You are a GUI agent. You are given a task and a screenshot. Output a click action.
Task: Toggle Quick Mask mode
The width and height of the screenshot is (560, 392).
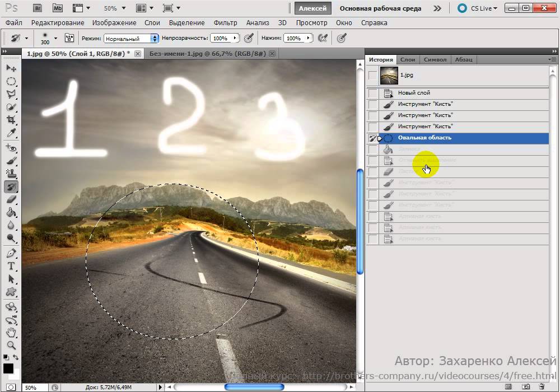click(x=11, y=387)
